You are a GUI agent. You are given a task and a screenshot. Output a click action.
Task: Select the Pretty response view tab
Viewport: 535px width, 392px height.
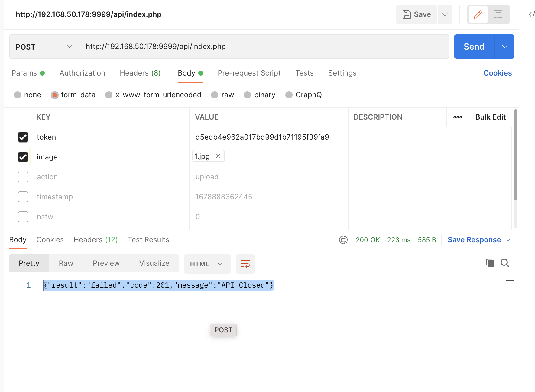pyautogui.click(x=29, y=263)
